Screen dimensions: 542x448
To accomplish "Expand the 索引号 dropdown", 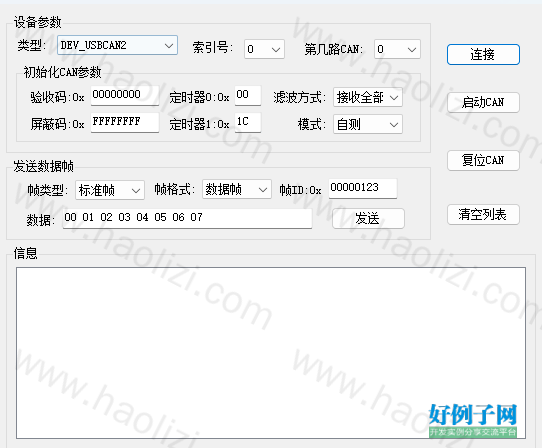I will pos(264,49).
